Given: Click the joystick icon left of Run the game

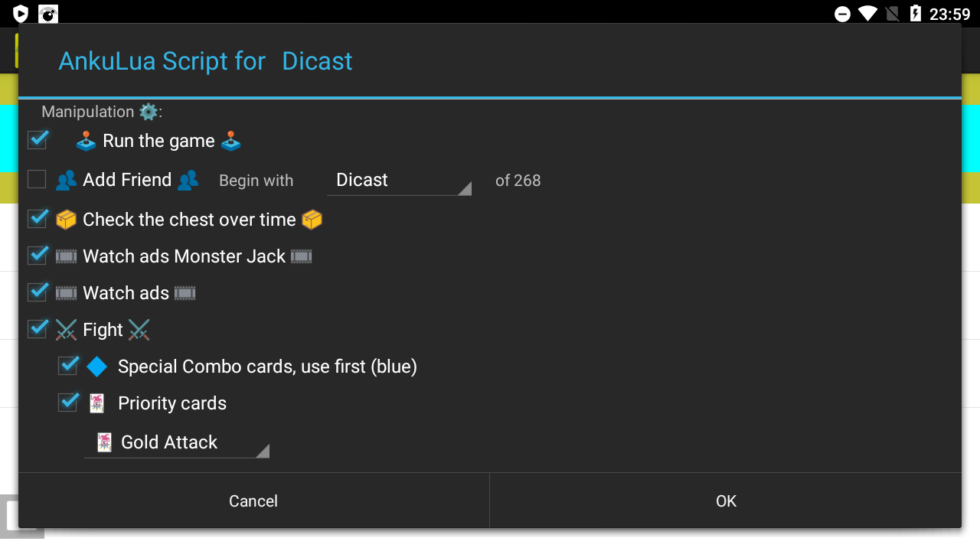Looking at the screenshot, I should pyautogui.click(x=86, y=141).
